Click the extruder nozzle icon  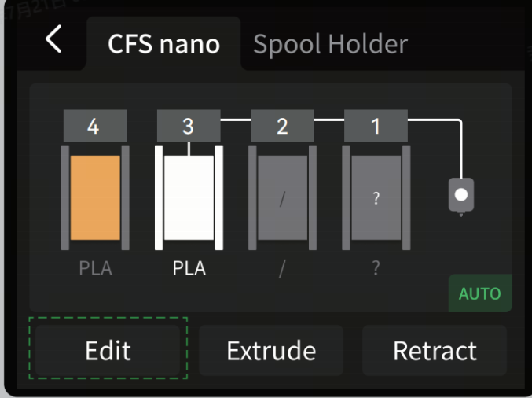pos(461,197)
